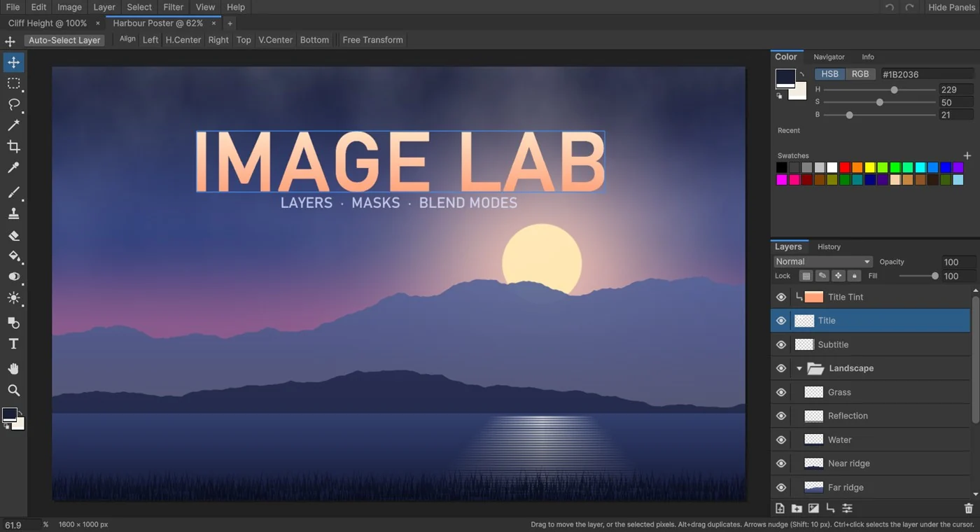Viewport: 980px width, 532px height.
Task: Select the Type tool
Action: [13, 344]
